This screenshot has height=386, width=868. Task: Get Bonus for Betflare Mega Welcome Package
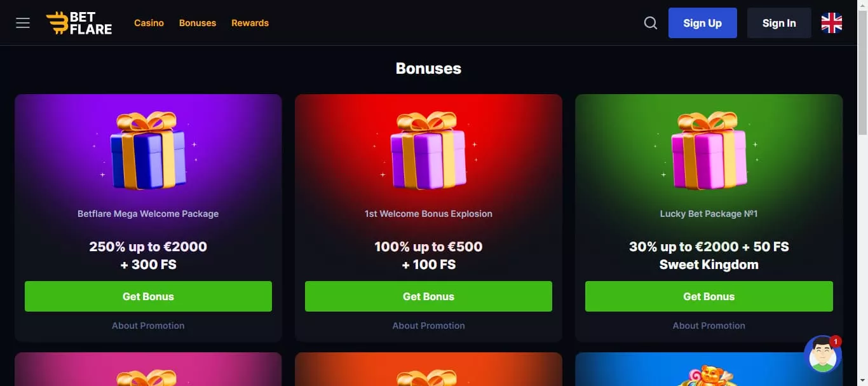[148, 296]
